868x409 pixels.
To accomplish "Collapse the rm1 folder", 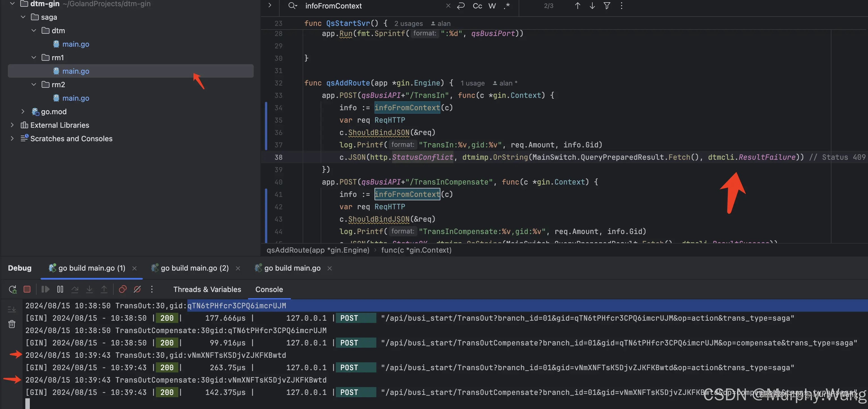I will (x=34, y=58).
